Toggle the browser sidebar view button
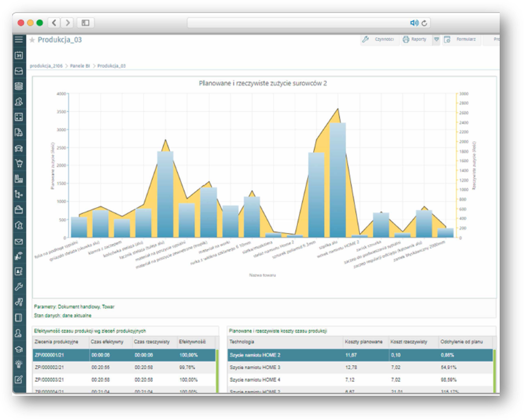The height and width of the screenshot is (420, 524). pyautogui.click(x=85, y=23)
